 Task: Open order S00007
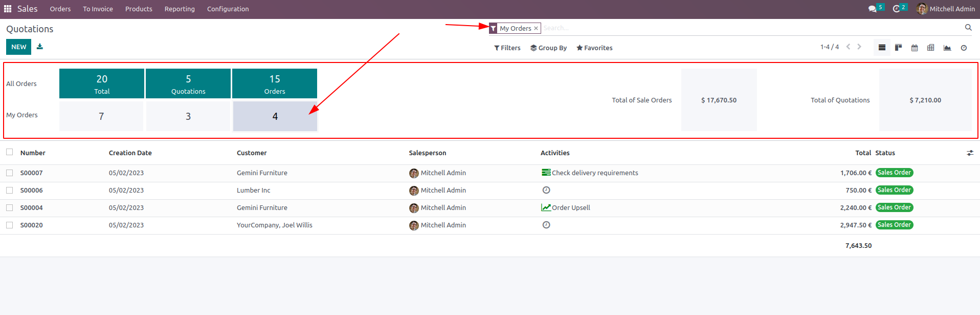tap(32, 173)
